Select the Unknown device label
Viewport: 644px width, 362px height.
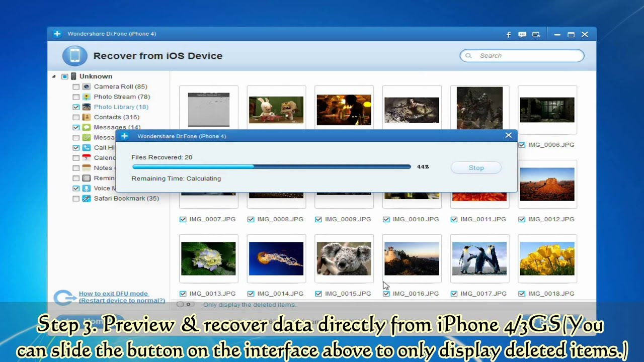pos(96,76)
